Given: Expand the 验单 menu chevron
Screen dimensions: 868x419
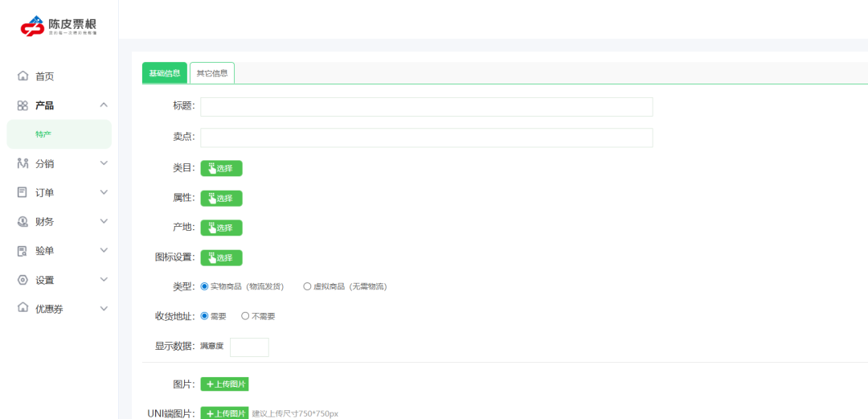Looking at the screenshot, I should (x=104, y=250).
